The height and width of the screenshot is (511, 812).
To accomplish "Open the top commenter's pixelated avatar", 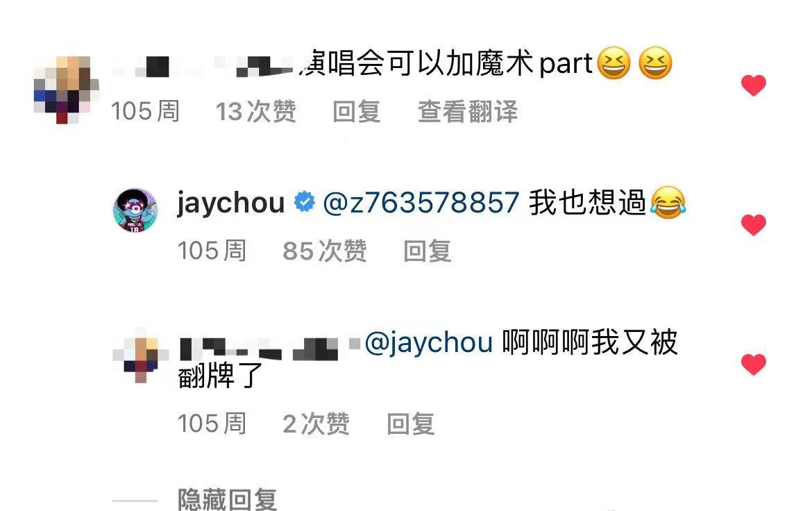I will point(67,90).
